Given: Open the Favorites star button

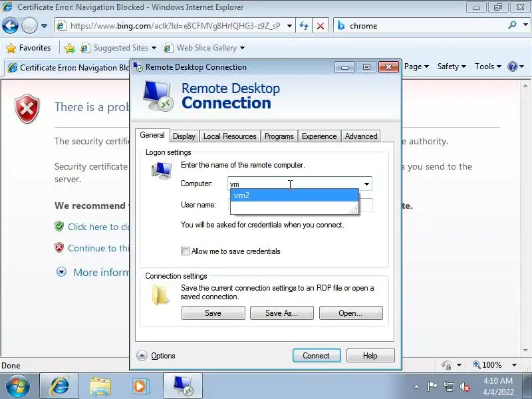Looking at the screenshot, I should pyautogui.click(x=29, y=48).
